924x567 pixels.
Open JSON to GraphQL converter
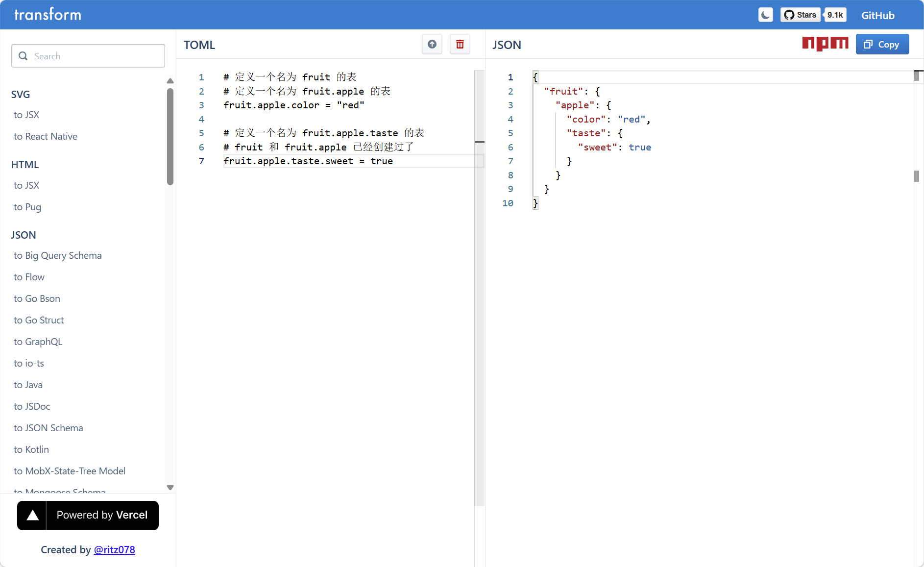tap(38, 342)
